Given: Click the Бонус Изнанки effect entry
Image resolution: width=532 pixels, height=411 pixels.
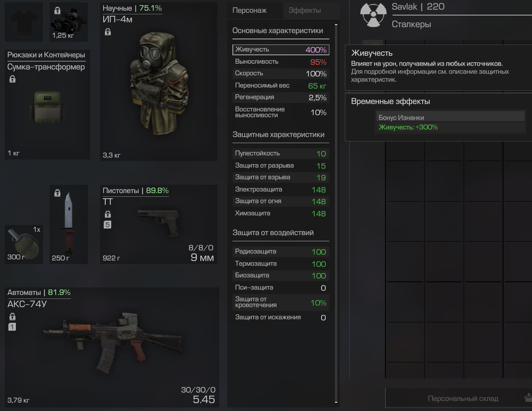Looking at the screenshot, I should (x=451, y=118).
